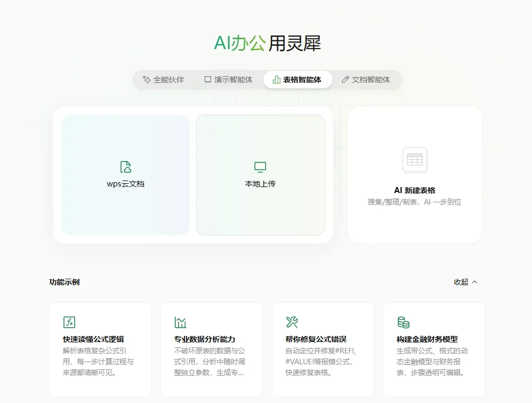Click description text starting 自动定位并修复#REF!

(321, 362)
